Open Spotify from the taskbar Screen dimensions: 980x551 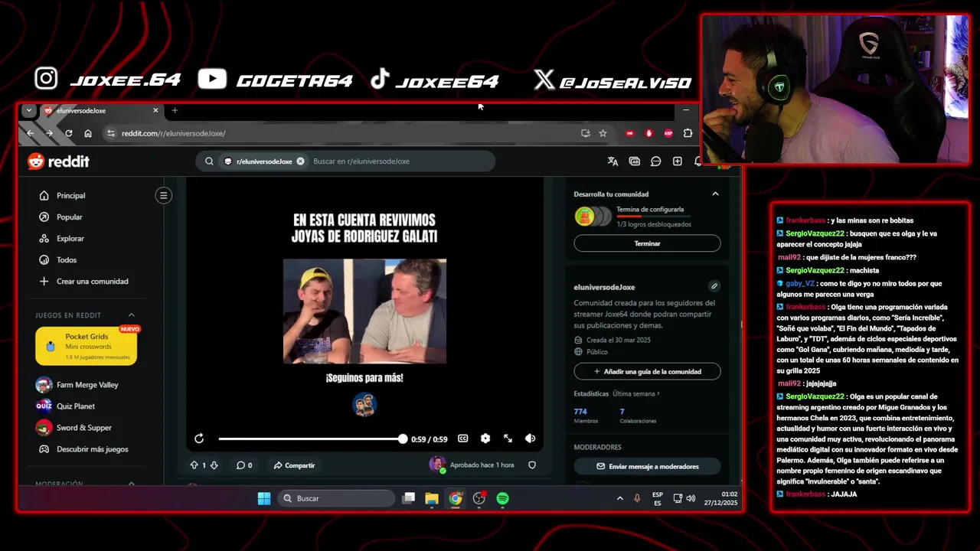(502, 498)
